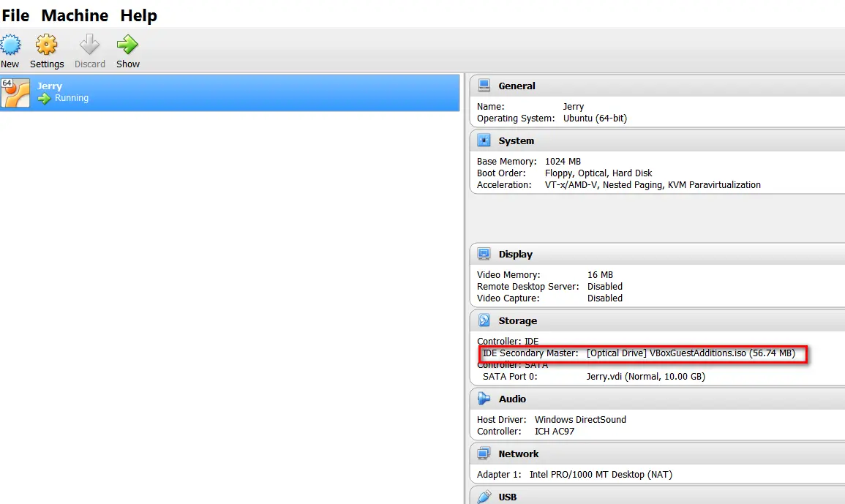Click Ubuntu (64-bit) operating system value
845x504 pixels.
point(595,118)
